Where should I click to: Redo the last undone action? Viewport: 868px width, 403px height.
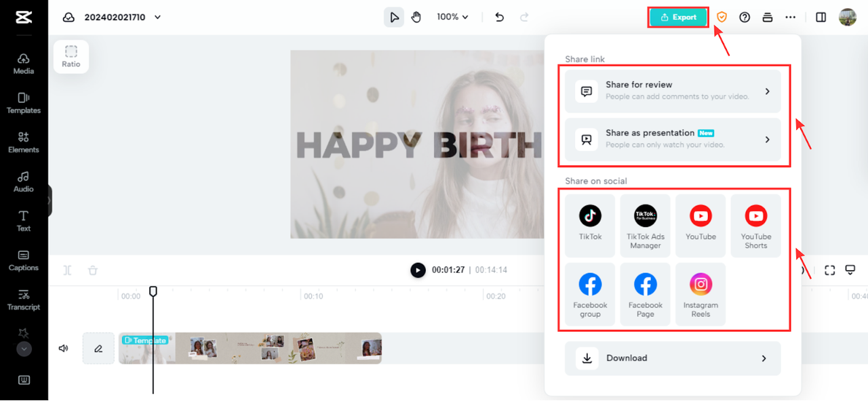coord(524,17)
